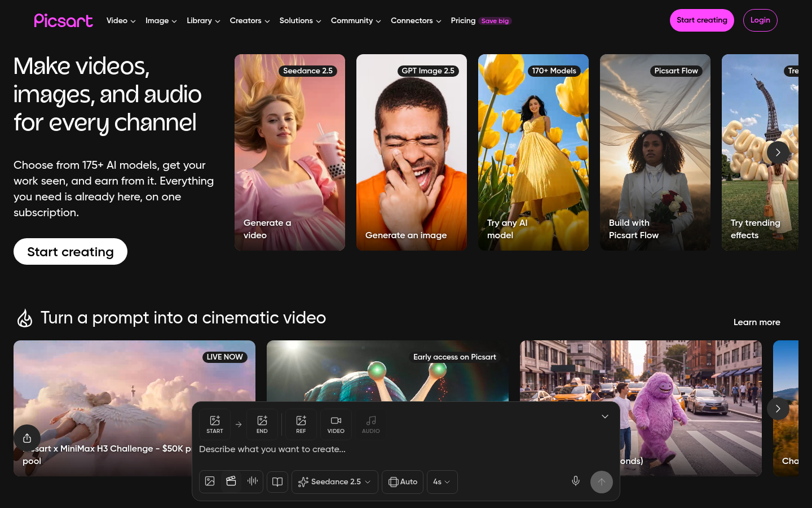Add a REF reference image
The height and width of the screenshot is (508, 812).
[301, 424]
